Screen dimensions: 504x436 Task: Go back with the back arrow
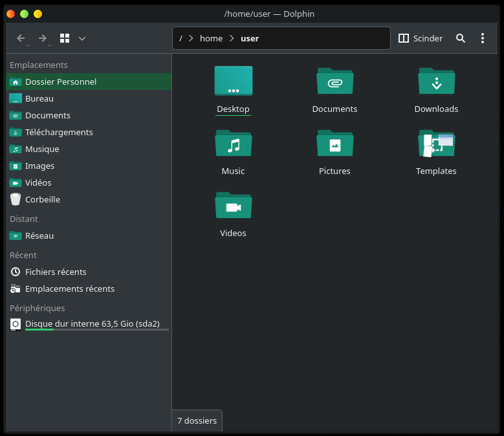click(21, 38)
